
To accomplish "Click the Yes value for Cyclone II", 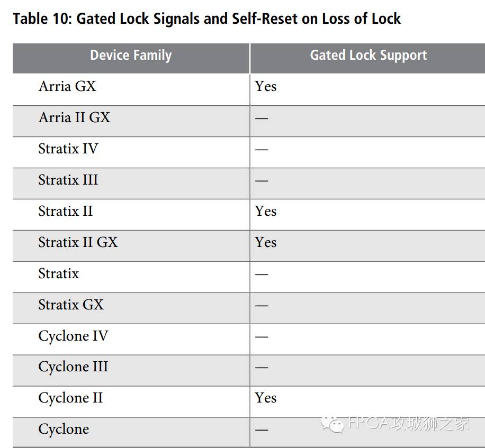I will [x=266, y=398].
